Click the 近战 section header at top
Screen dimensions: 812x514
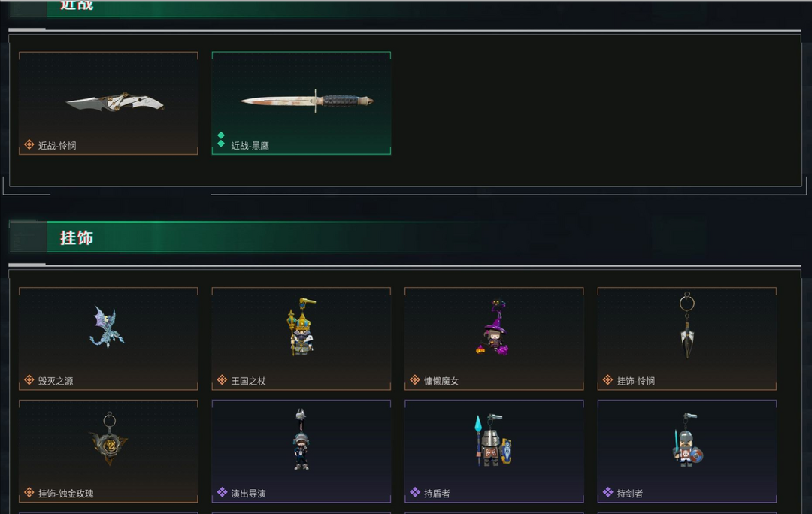pyautogui.click(x=76, y=5)
